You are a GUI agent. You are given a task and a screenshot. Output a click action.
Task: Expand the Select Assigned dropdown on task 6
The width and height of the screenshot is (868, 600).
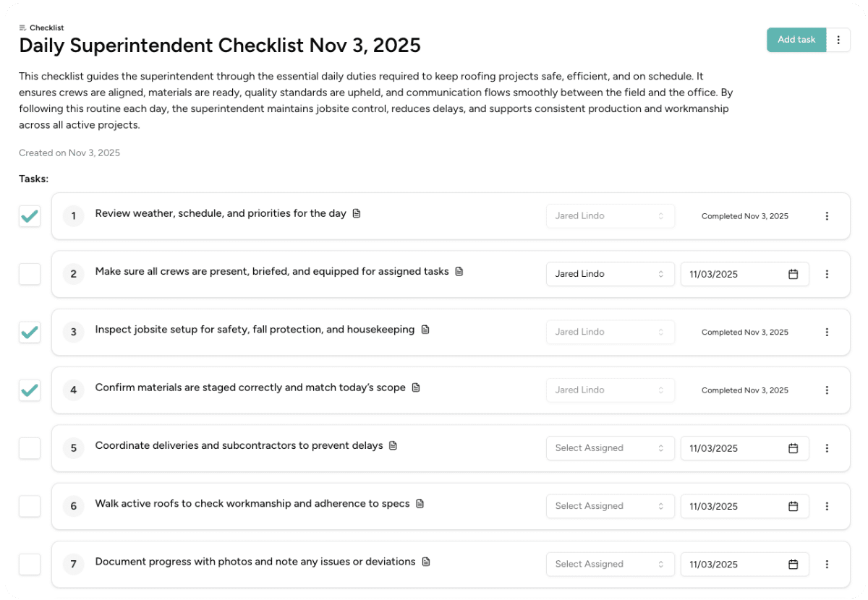tap(610, 506)
